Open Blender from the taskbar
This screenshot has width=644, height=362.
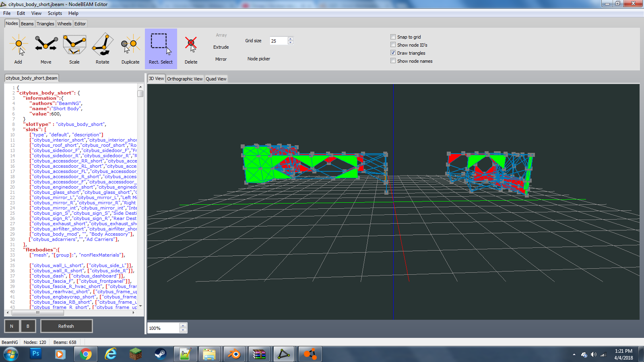(x=234, y=354)
